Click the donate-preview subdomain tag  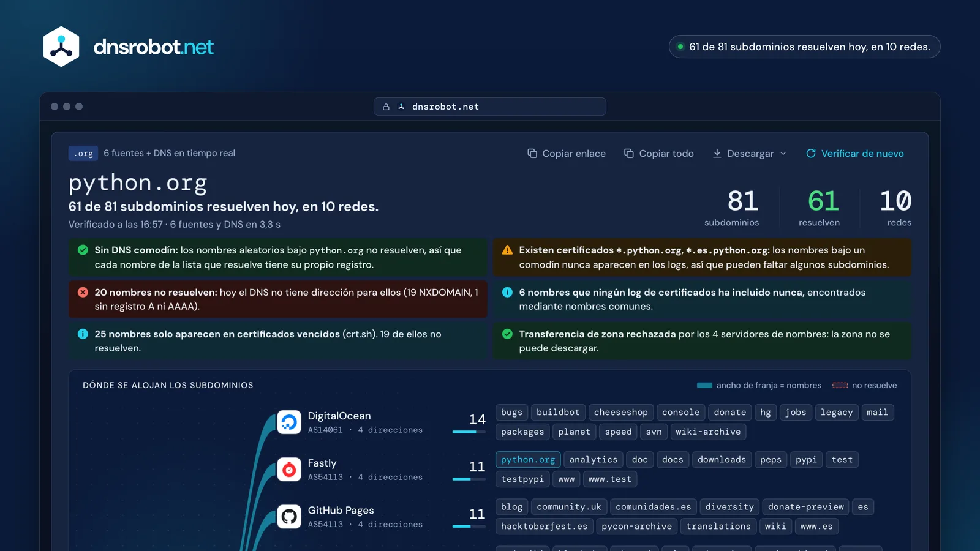806,507
